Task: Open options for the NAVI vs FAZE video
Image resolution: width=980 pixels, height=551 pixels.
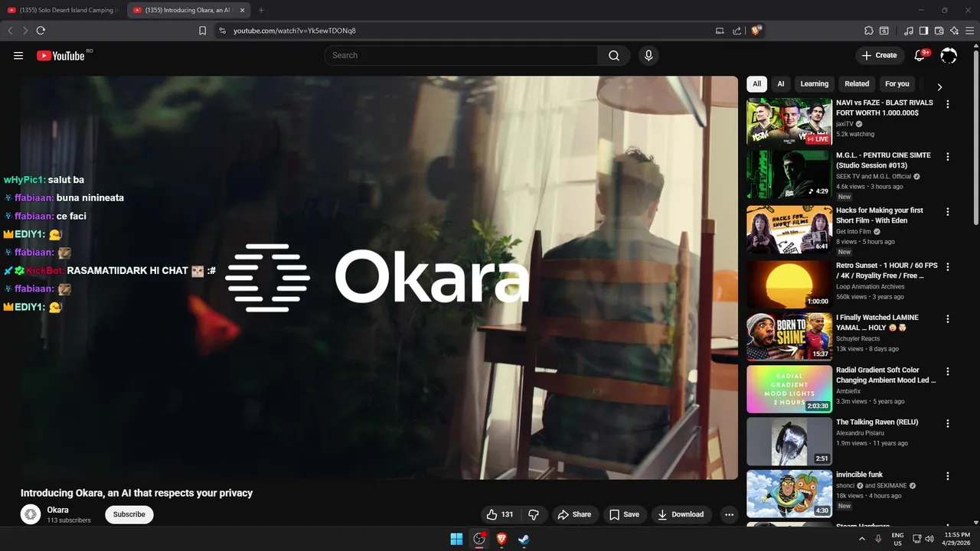Action: (948, 104)
